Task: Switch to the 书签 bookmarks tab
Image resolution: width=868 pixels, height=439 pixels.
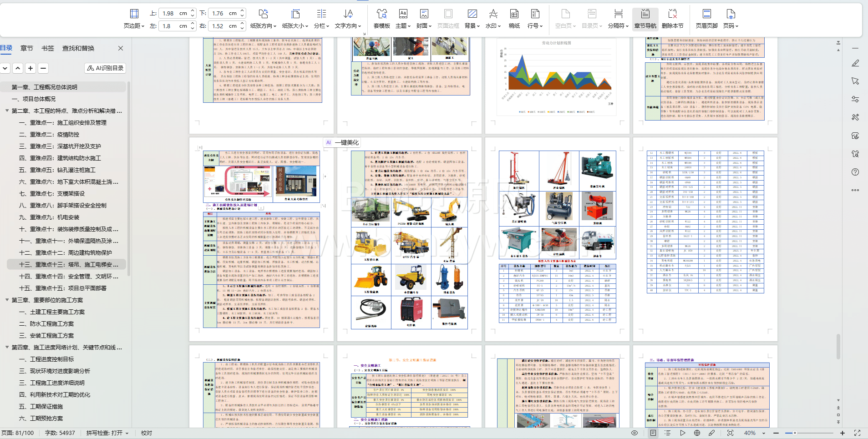Action: pos(48,48)
